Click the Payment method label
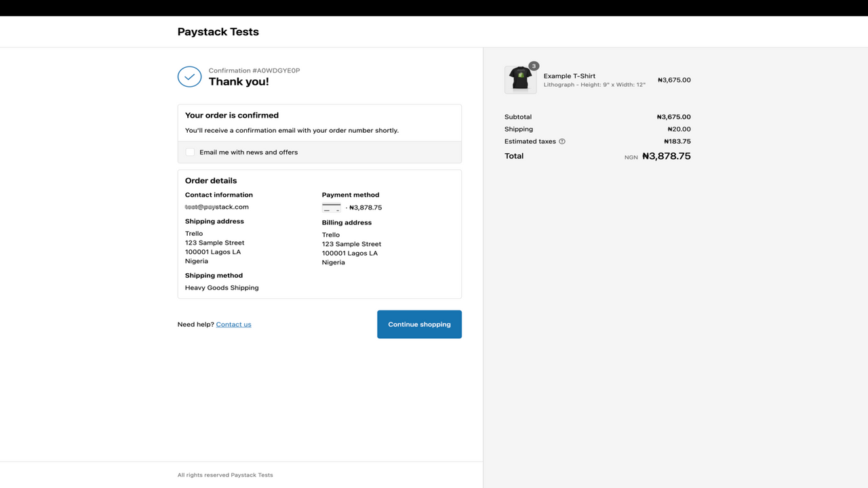 coord(351,195)
